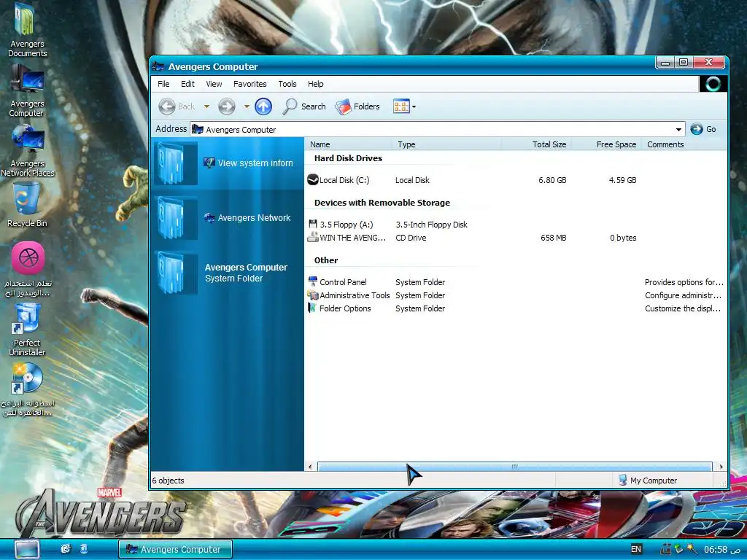The width and height of the screenshot is (747, 560).
Task: Open the Address bar dropdown list
Action: (x=678, y=130)
